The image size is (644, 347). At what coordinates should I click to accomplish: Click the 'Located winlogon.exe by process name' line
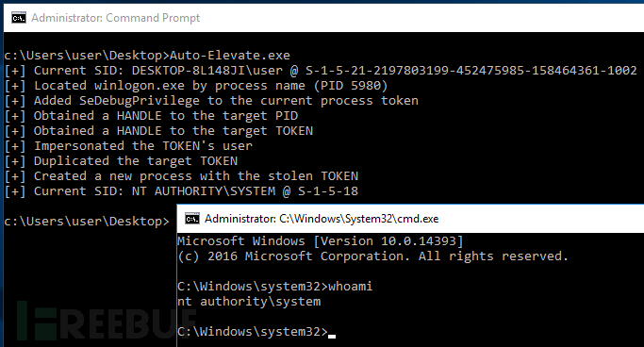tap(196, 86)
